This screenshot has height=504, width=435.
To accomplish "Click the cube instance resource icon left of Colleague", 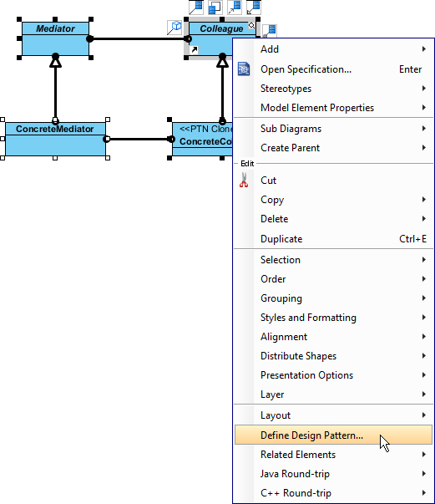I will (x=175, y=28).
